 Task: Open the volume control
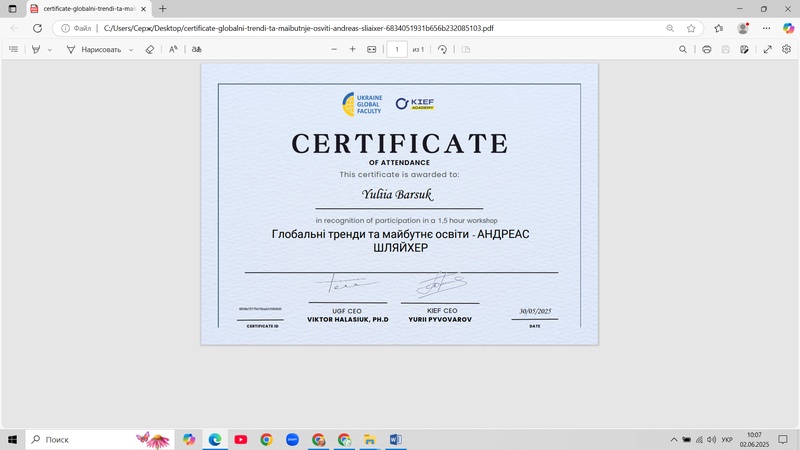tap(712, 440)
